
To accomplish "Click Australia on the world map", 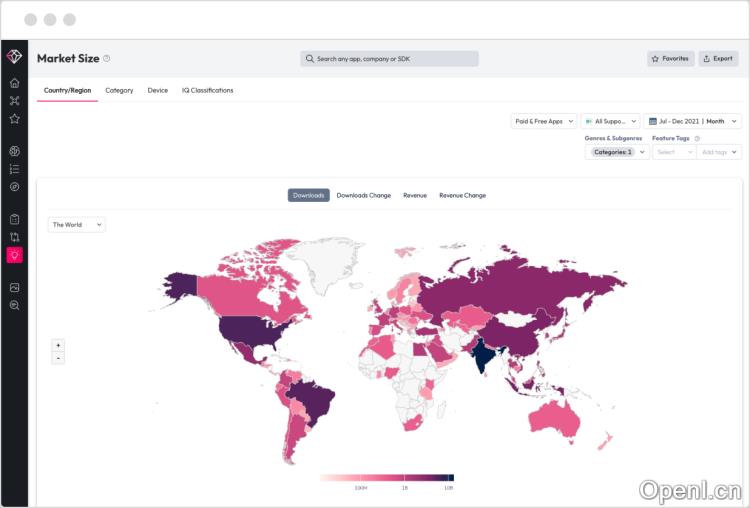I will coord(555,419).
